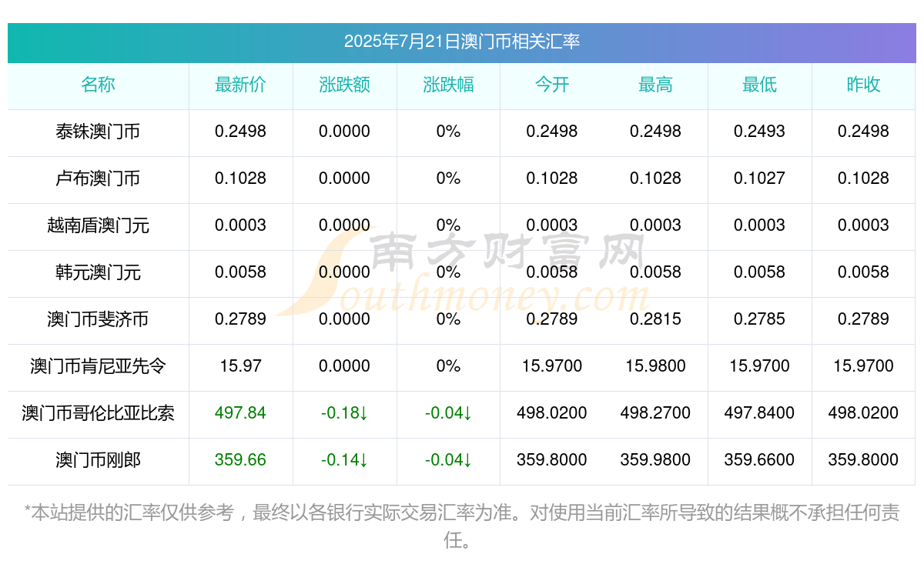This screenshot has width=924, height=564.
Task: Click the 最高 value 0.2815
Action: coord(655,319)
